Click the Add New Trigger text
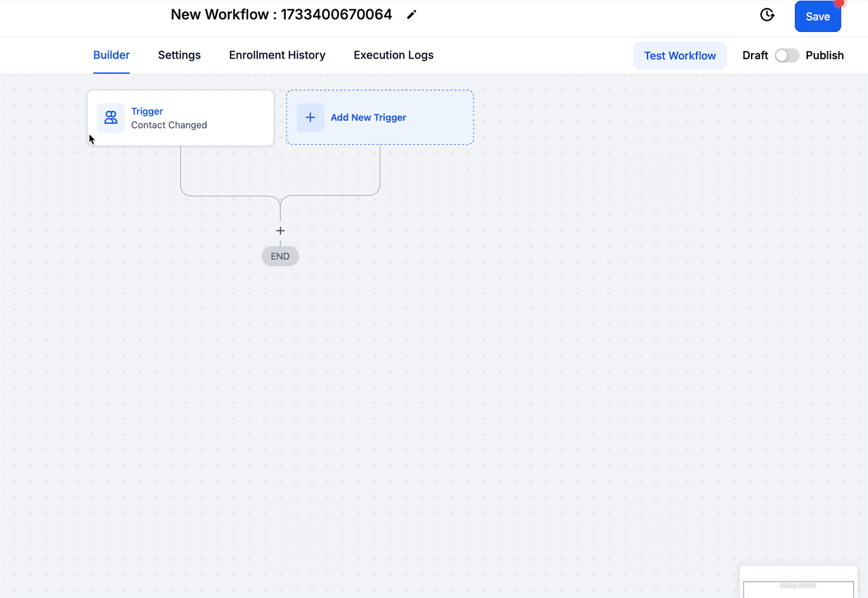 pos(368,118)
